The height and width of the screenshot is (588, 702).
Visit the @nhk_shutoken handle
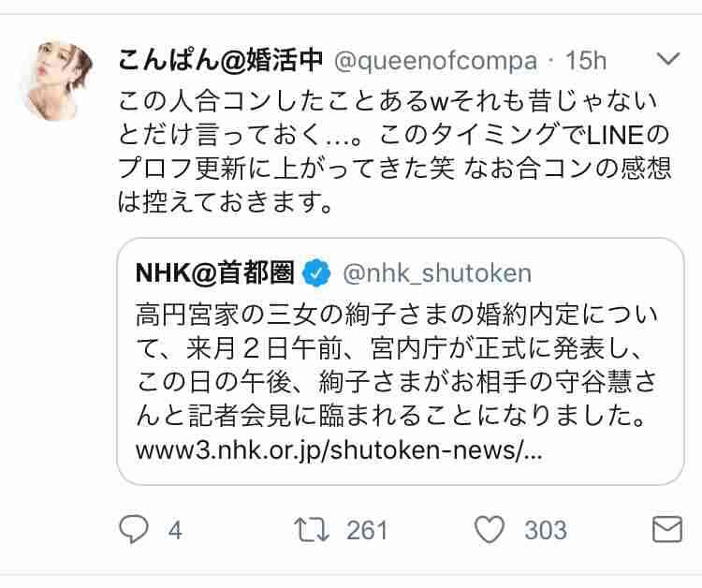tap(437, 273)
